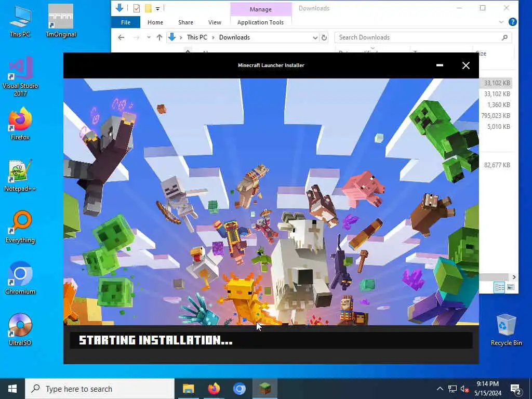Switch Explorer to details view
532x399 pixels.
(499, 287)
